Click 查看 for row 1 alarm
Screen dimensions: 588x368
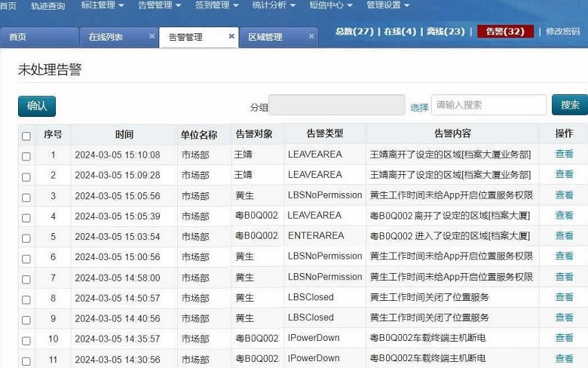pos(564,154)
